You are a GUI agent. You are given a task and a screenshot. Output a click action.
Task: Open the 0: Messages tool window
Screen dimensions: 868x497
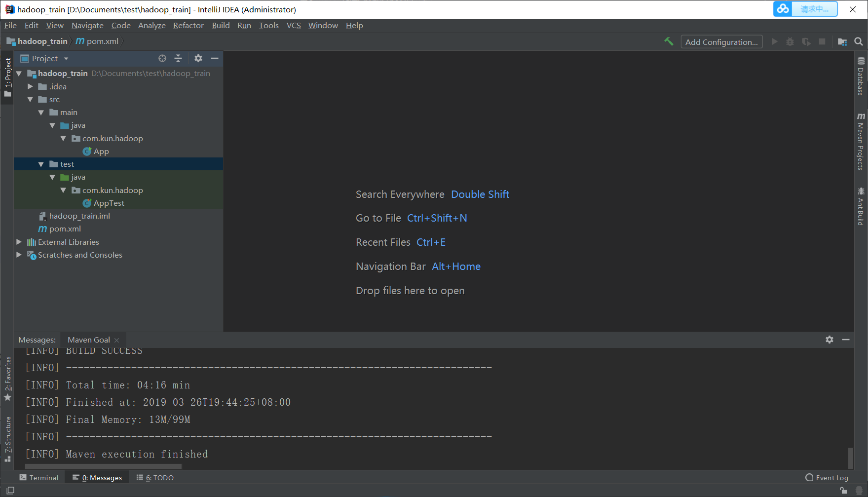point(97,478)
